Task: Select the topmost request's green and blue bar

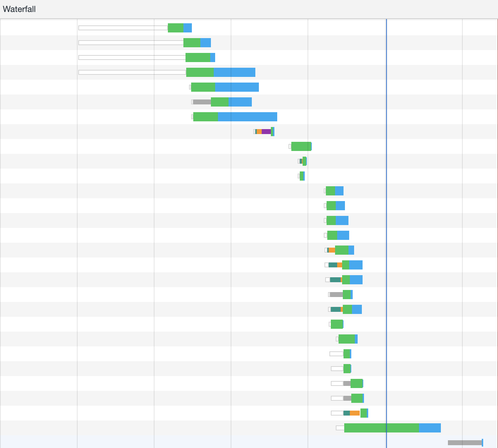Action: pos(180,28)
